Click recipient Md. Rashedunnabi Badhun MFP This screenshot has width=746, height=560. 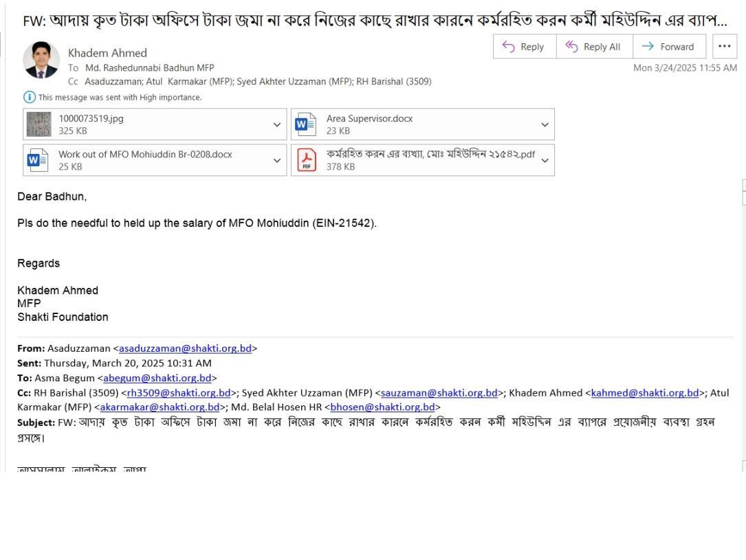pyautogui.click(x=150, y=67)
